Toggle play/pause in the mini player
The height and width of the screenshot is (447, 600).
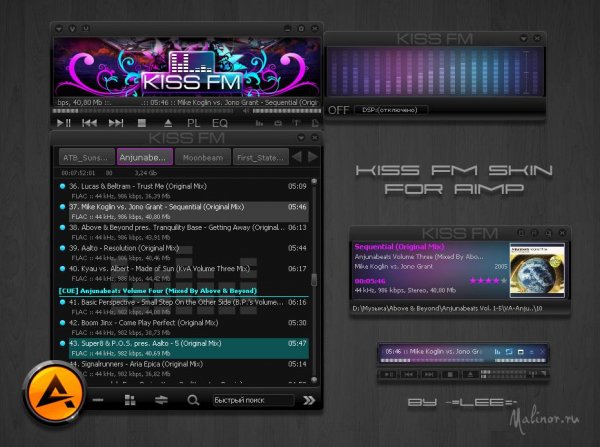(x=388, y=374)
